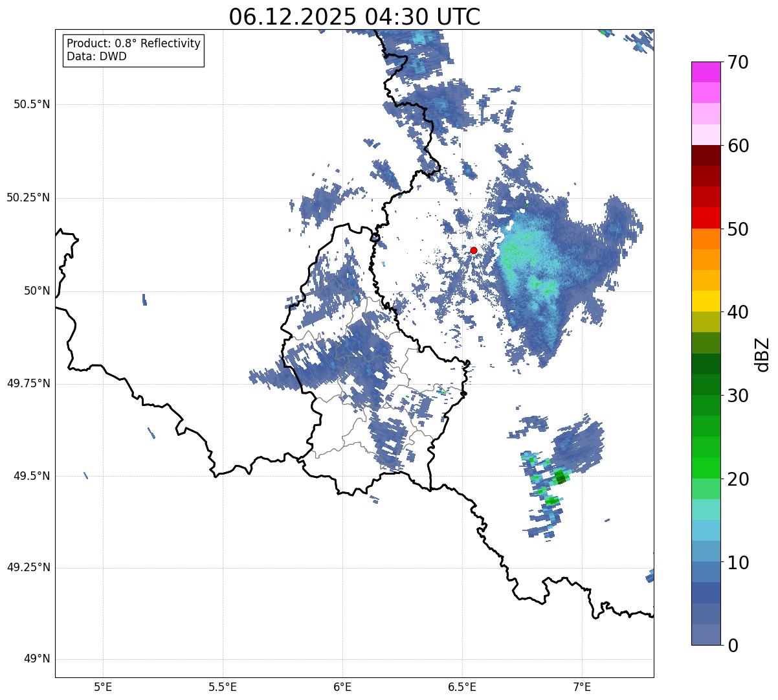The width and height of the screenshot is (778, 700).
Task: Click the 5°E longitude label
Action: [x=103, y=686]
